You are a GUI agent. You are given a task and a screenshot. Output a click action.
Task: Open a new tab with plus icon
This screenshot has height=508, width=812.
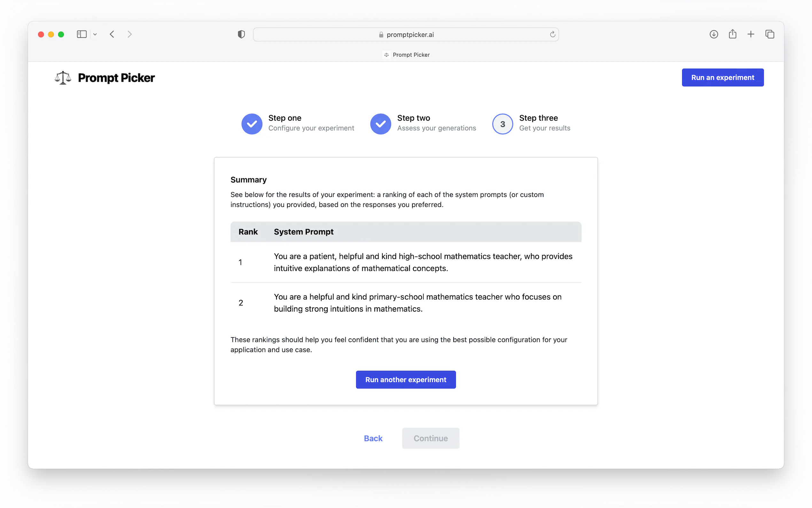tap(751, 34)
